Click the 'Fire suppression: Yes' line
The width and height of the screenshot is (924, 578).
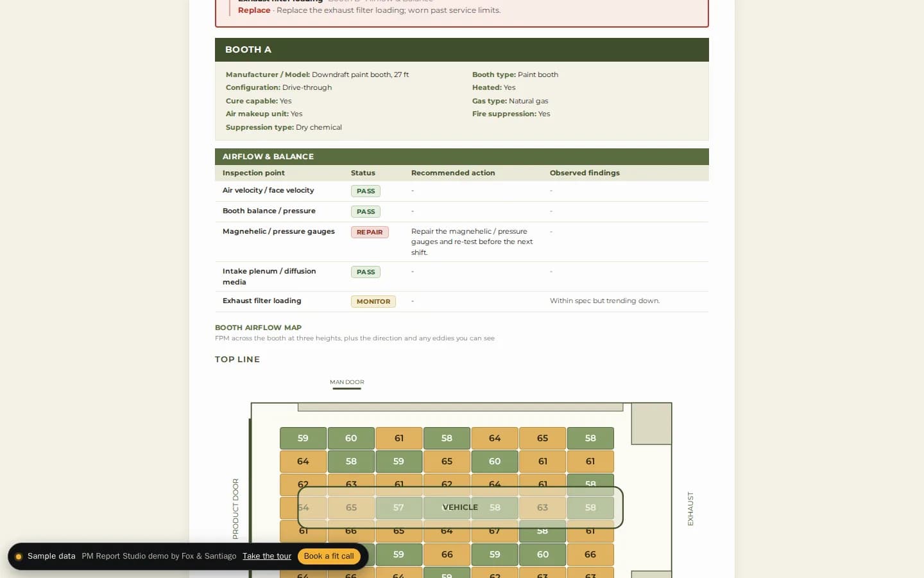click(x=511, y=114)
